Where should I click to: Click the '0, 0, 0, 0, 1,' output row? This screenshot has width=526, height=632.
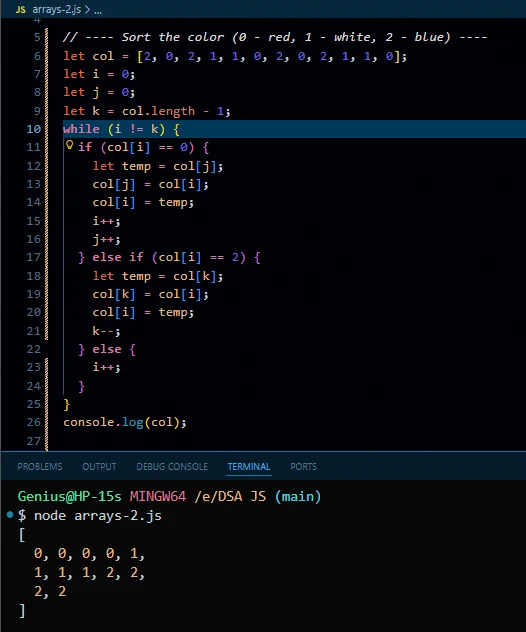click(89, 554)
